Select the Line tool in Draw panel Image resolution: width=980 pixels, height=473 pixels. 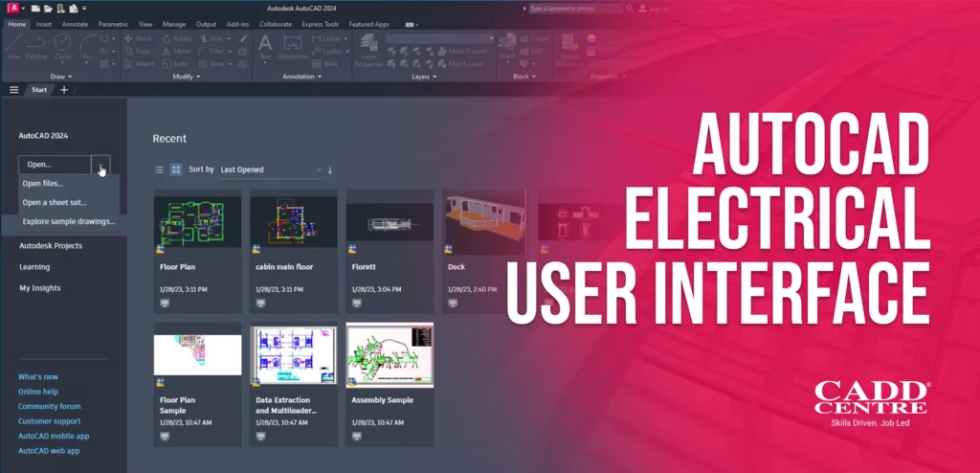tap(12, 44)
